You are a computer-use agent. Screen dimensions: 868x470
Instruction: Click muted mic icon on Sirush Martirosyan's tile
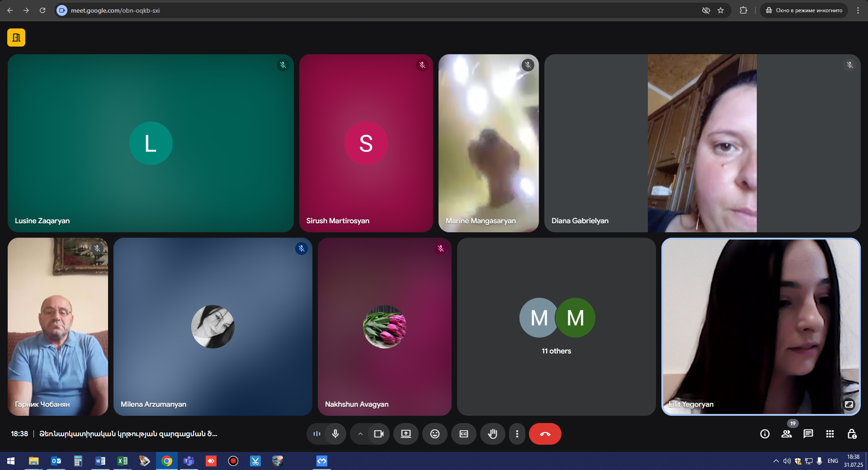point(422,65)
